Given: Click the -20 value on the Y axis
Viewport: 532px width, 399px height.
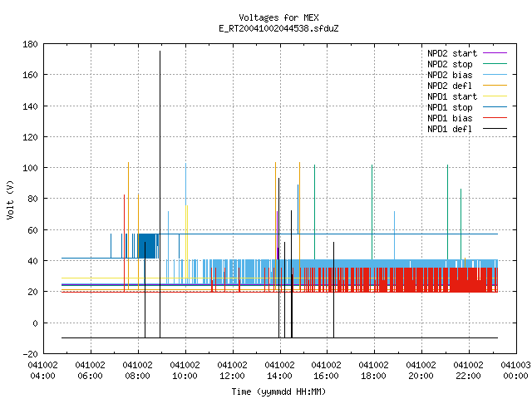Looking at the screenshot, I should (30, 354).
